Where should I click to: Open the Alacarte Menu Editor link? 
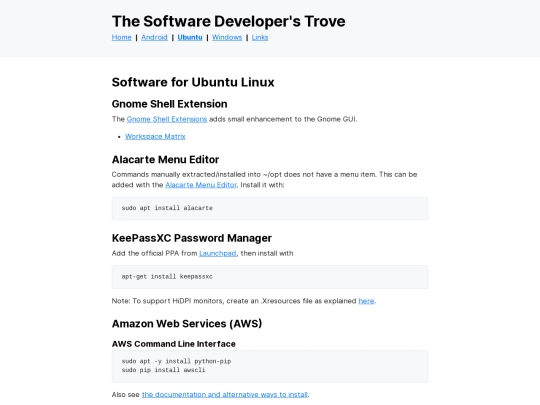click(x=201, y=185)
